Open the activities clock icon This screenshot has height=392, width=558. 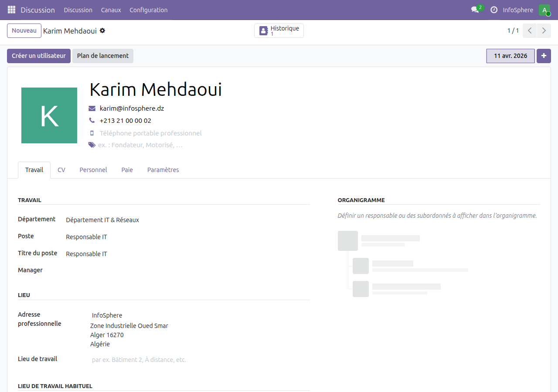[x=493, y=10]
